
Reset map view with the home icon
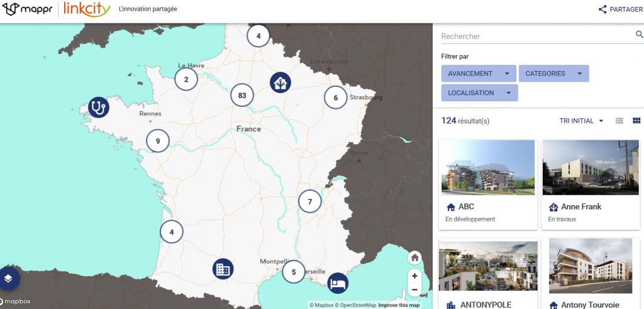coord(414,257)
